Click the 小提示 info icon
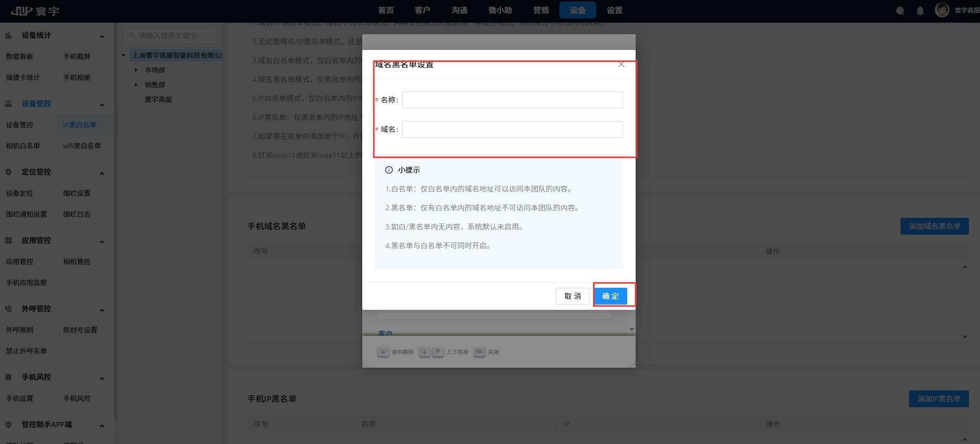 pyautogui.click(x=389, y=170)
